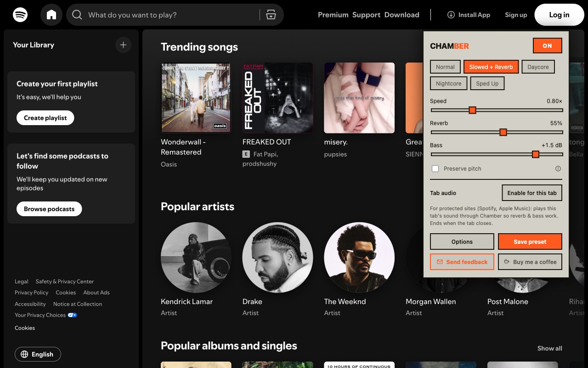This screenshot has height=368, width=588.
Task: Select Daycore preset mode
Action: pos(538,67)
